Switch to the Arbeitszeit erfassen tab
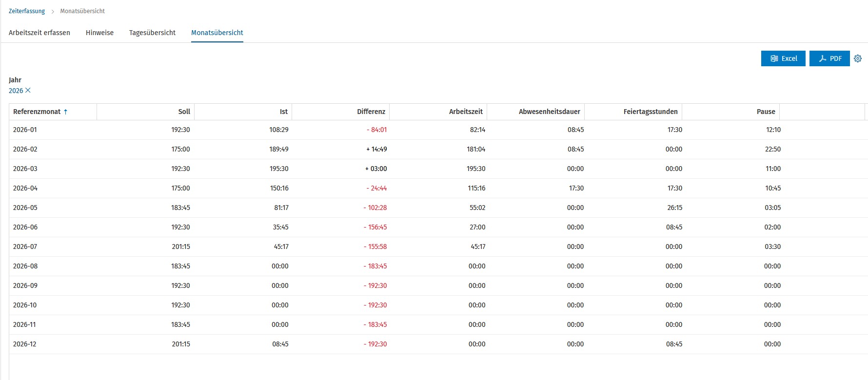This screenshot has height=380, width=868. pos(39,33)
